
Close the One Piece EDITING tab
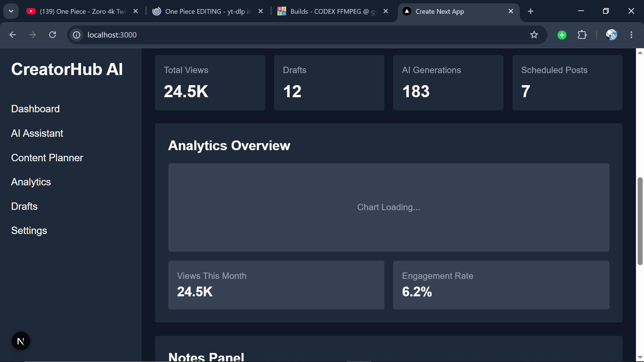[x=261, y=11]
